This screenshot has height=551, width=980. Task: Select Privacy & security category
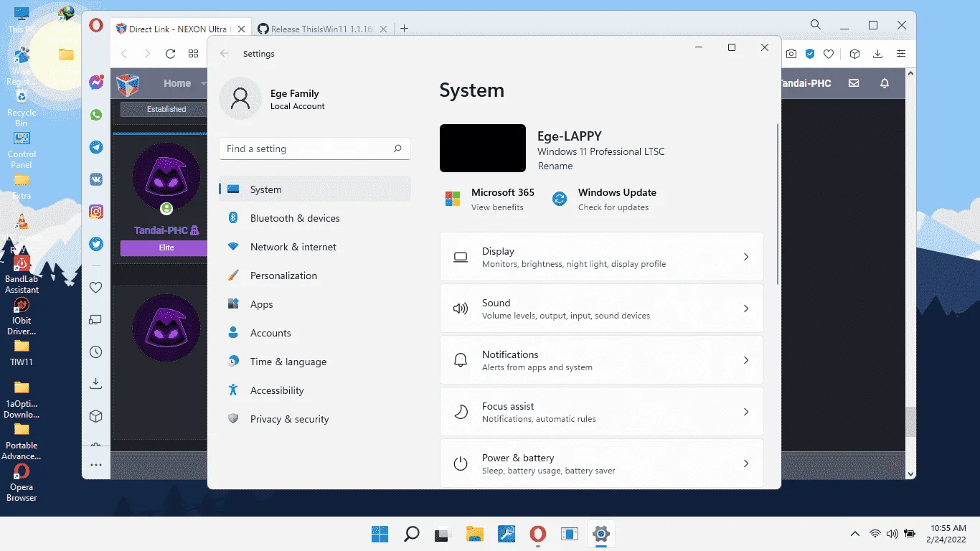(315, 419)
